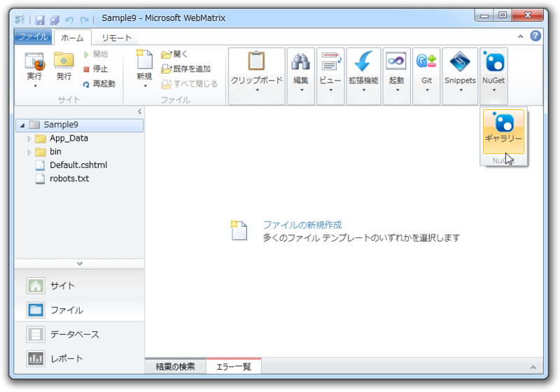Add existing file with 既存を追加
The width and height of the screenshot is (560, 392).
coord(185,69)
